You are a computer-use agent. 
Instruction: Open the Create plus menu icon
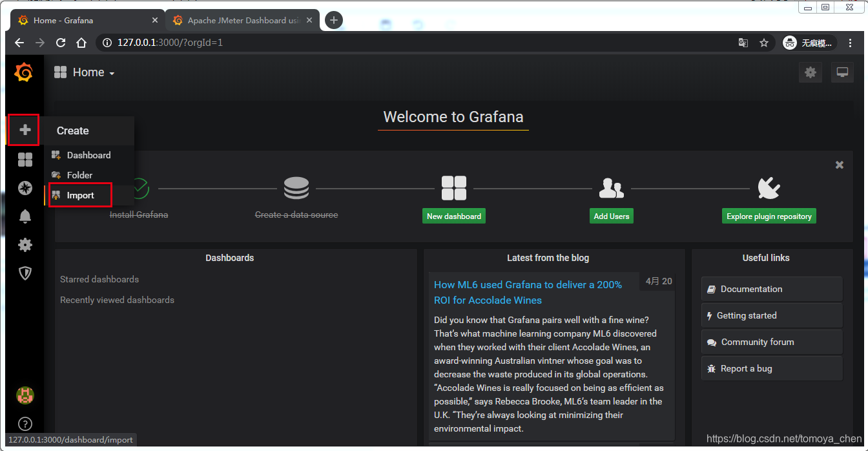click(x=25, y=130)
